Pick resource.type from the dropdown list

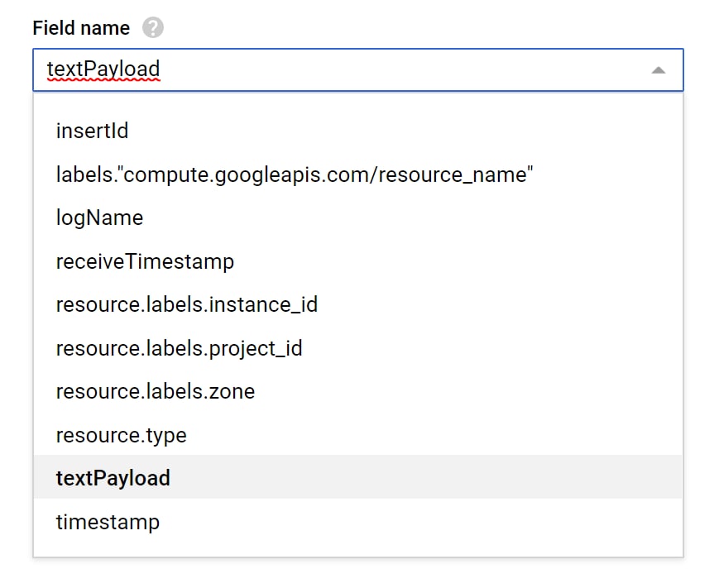point(357,435)
